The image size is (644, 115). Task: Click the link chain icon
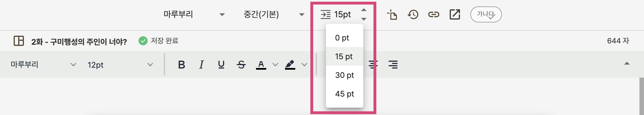coord(434,14)
